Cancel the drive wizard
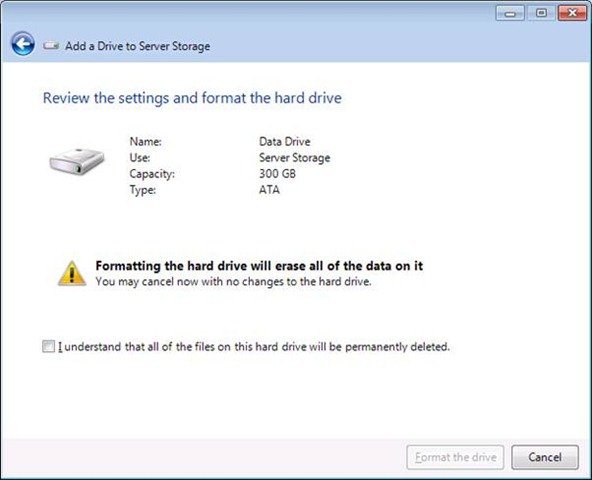592x480 pixels. click(x=545, y=457)
